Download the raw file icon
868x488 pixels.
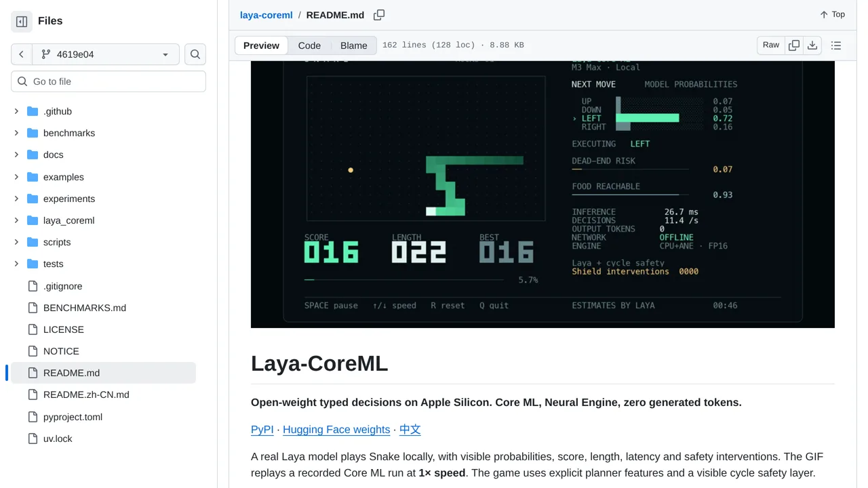(x=812, y=45)
